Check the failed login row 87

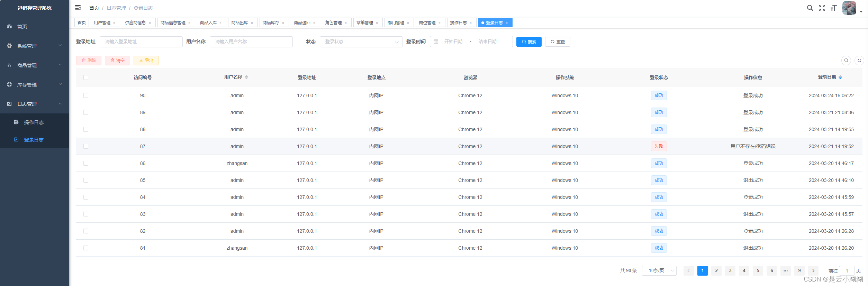pyautogui.click(x=86, y=146)
